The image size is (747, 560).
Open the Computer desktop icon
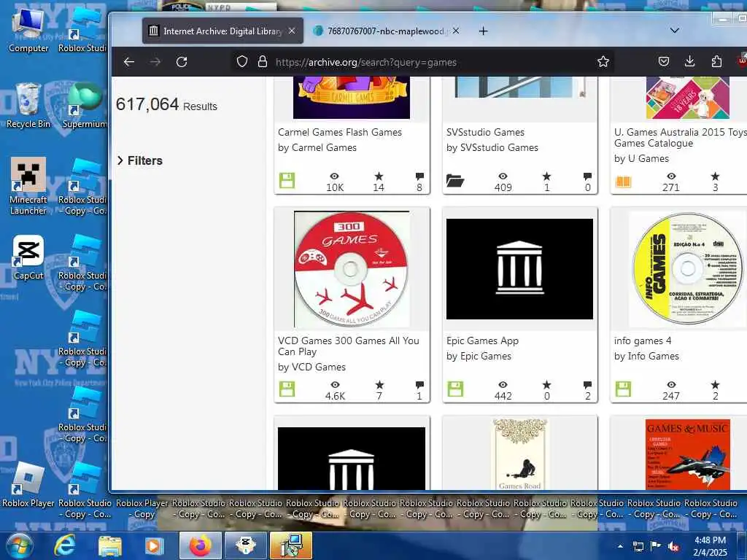pos(28,30)
